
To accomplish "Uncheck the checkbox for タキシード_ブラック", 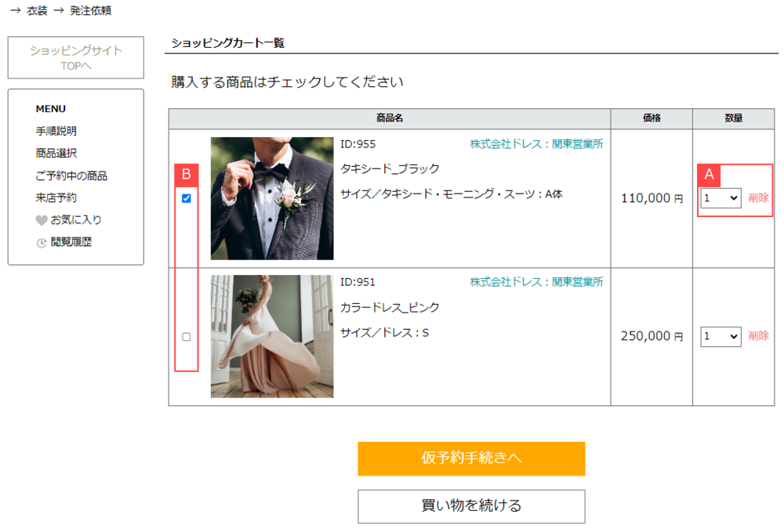I will [x=185, y=198].
